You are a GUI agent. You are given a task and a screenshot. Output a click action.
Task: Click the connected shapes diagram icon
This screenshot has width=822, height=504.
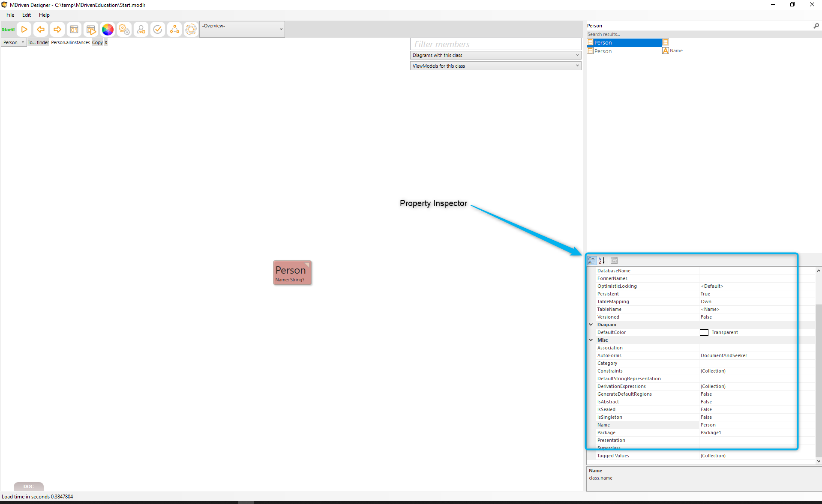pyautogui.click(x=174, y=30)
